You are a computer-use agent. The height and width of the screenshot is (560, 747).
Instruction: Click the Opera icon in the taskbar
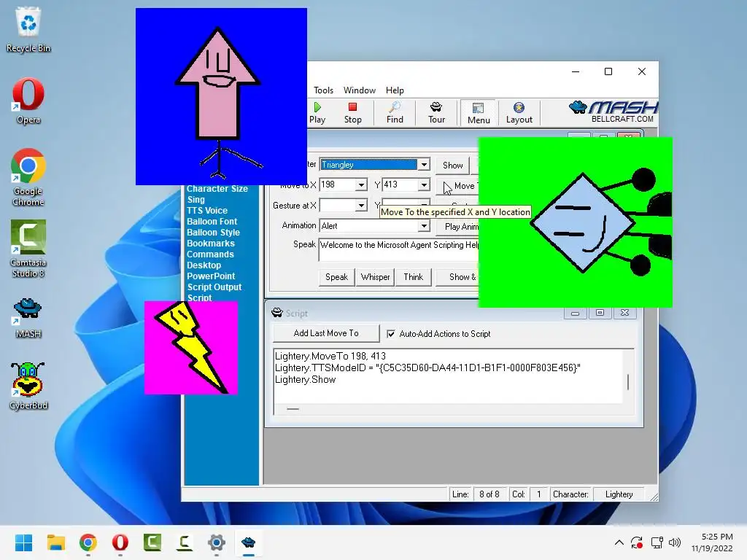coord(120,542)
